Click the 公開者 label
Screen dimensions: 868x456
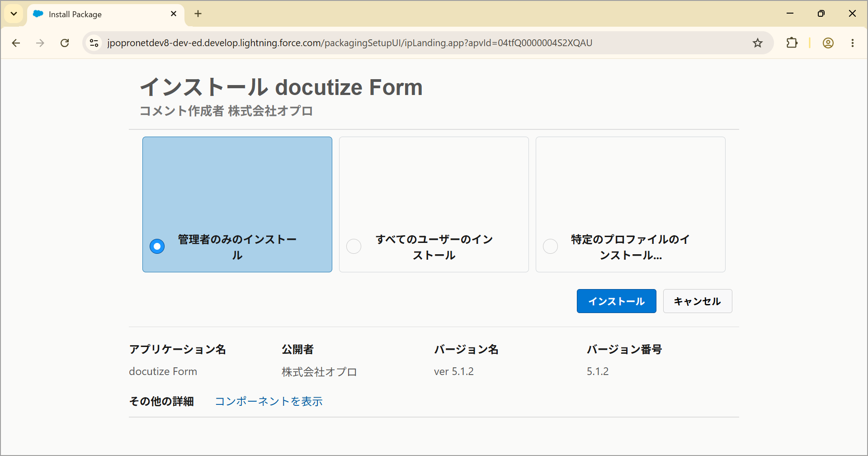(297, 349)
